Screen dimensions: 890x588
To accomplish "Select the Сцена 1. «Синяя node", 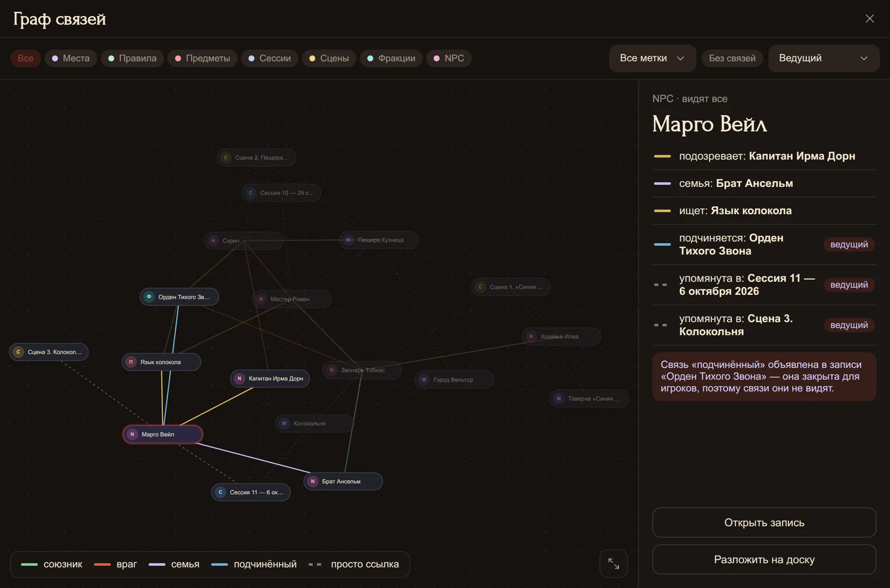I will [x=511, y=287].
